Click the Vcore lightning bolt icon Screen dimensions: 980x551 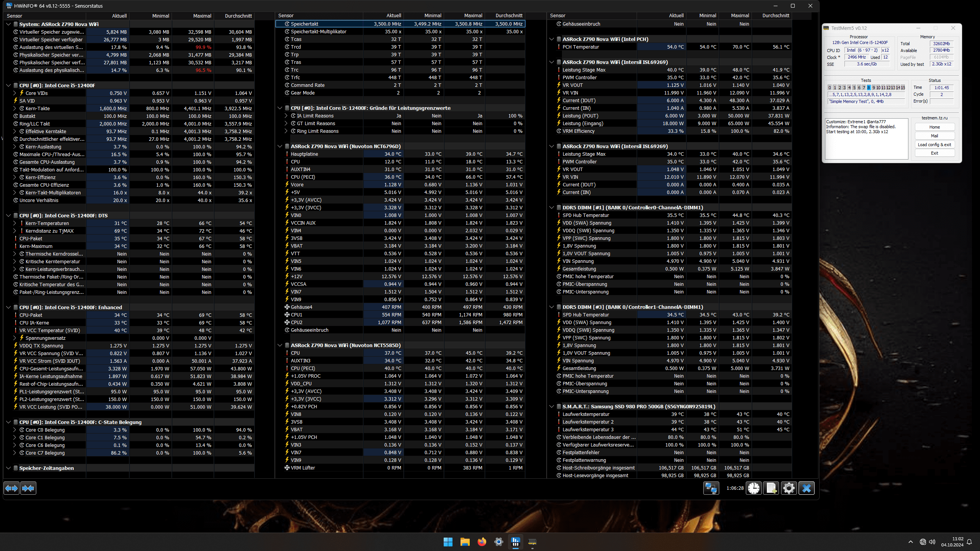point(287,184)
